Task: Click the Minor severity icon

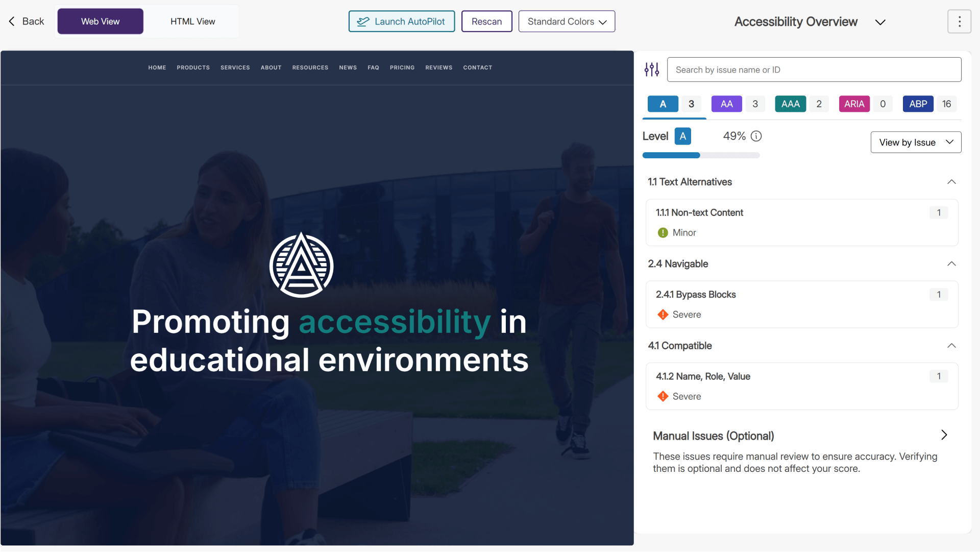Action: (663, 233)
